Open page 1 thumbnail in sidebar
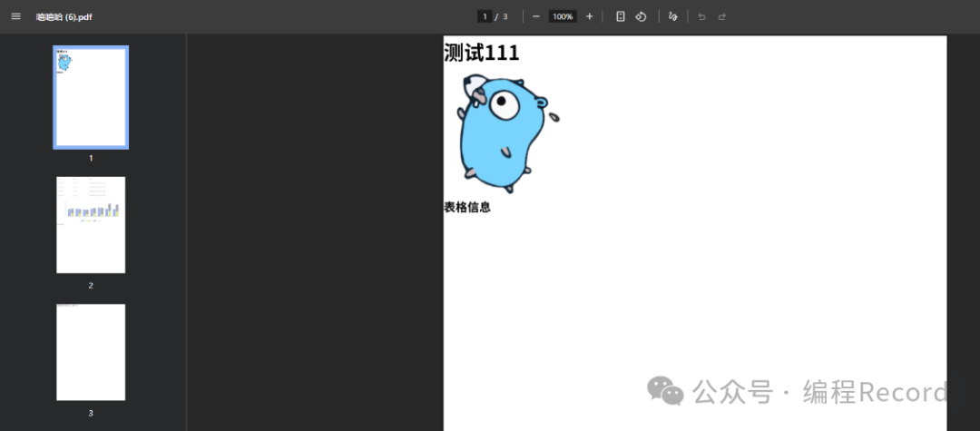This screenshot has height=431, width=980. tap(91, 97)
